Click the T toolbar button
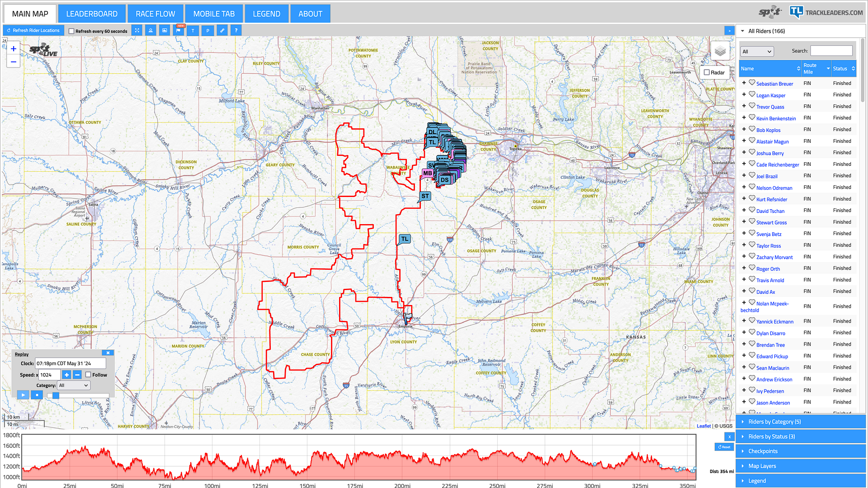Viewport: 868px width, 488px height. tap(193, 31)
